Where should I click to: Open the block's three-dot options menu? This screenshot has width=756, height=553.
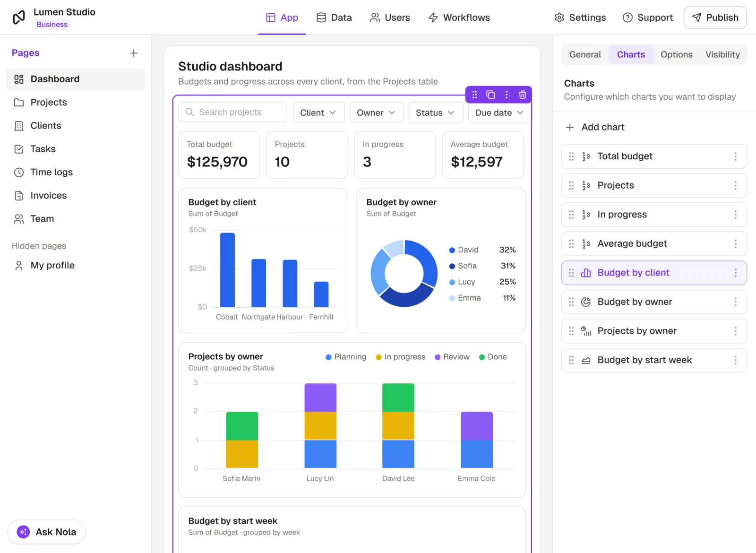click(507, 95)
